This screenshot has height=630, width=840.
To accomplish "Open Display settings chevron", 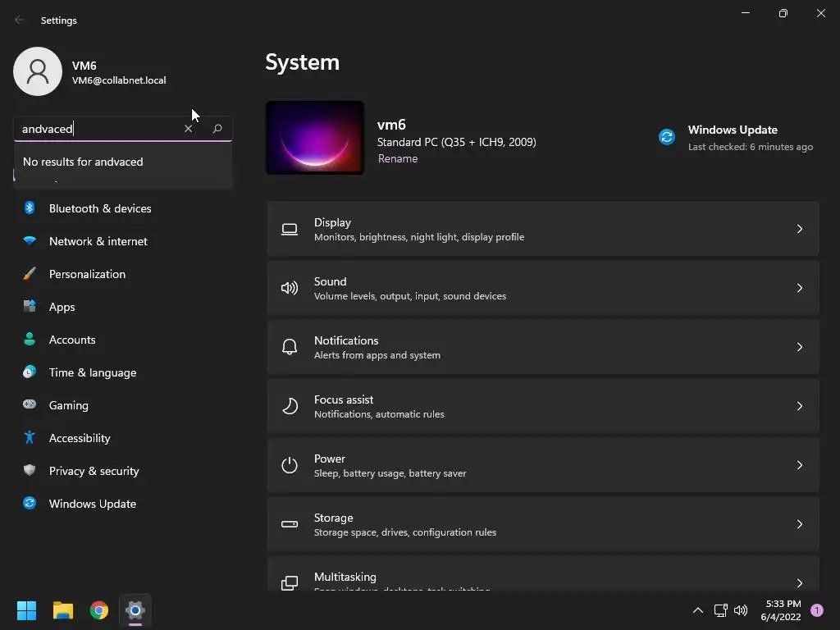I will click(799, 230).
